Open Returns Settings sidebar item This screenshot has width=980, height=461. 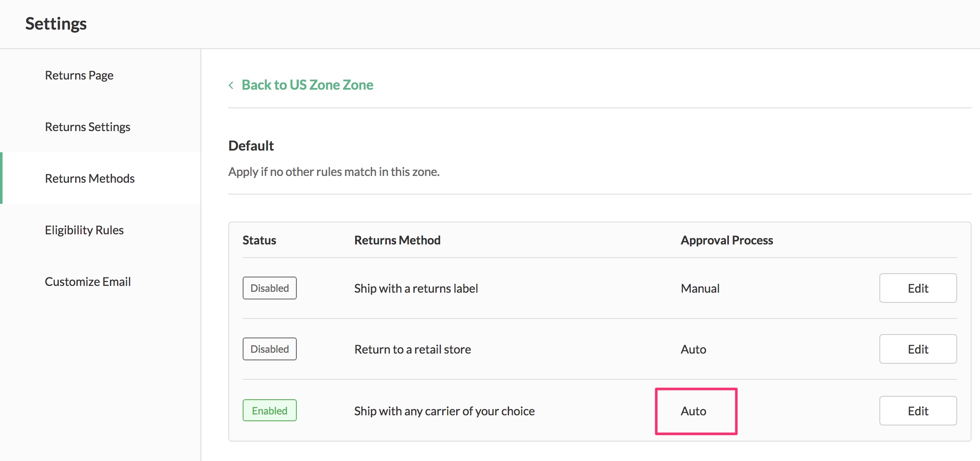coord(88,127)
